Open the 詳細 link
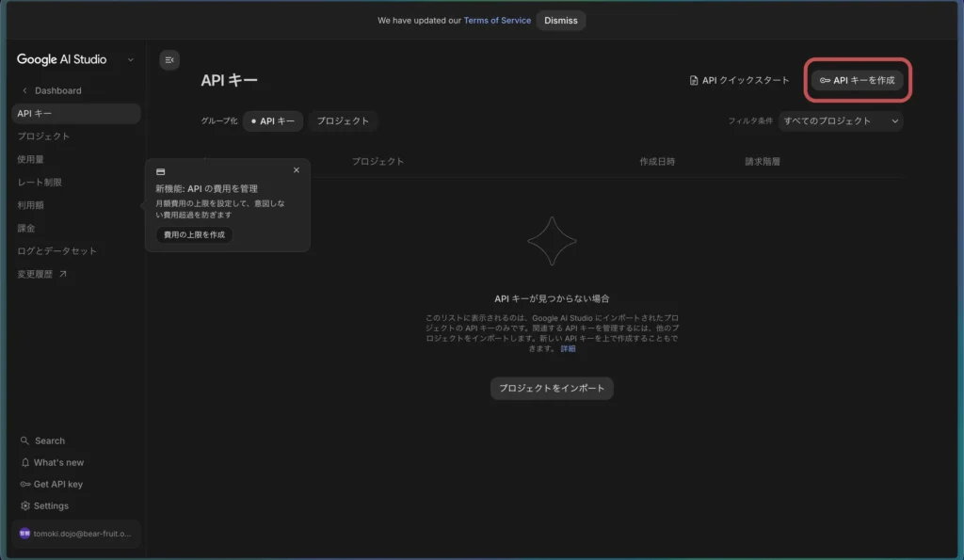Viewport: 964px width, 560px height. [x=568, y=348]
